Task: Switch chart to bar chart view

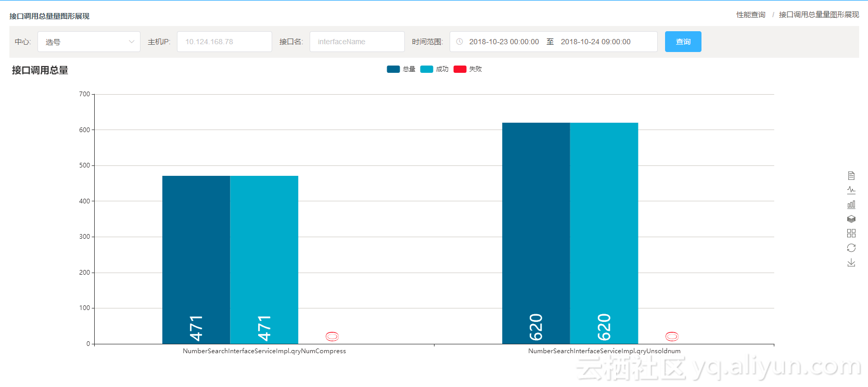Action: [x=851, y=204]
